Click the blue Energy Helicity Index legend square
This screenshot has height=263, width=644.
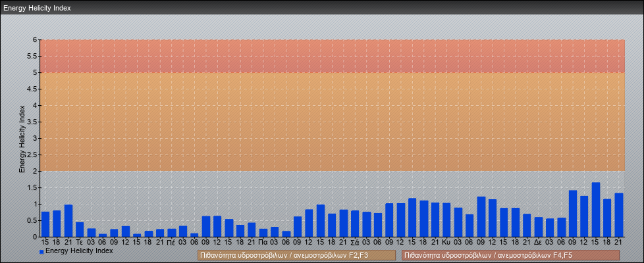click(41, 252)
